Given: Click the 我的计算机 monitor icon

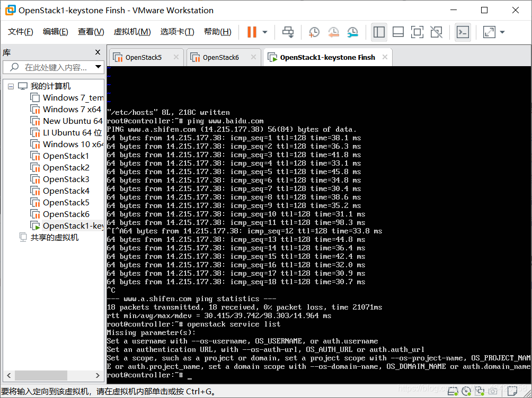Looking at the screenshot, I should (x=23, y=86).
